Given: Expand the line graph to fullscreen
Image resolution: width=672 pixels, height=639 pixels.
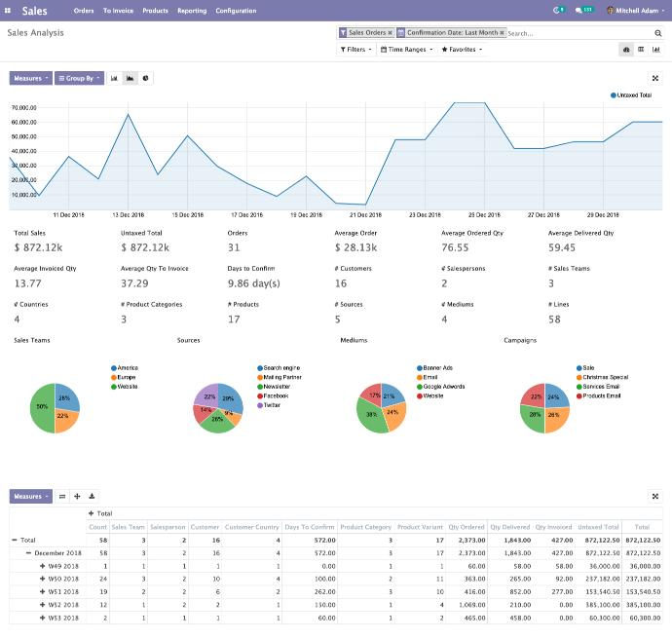Looking at the screenshot, I should pos(654,78).
